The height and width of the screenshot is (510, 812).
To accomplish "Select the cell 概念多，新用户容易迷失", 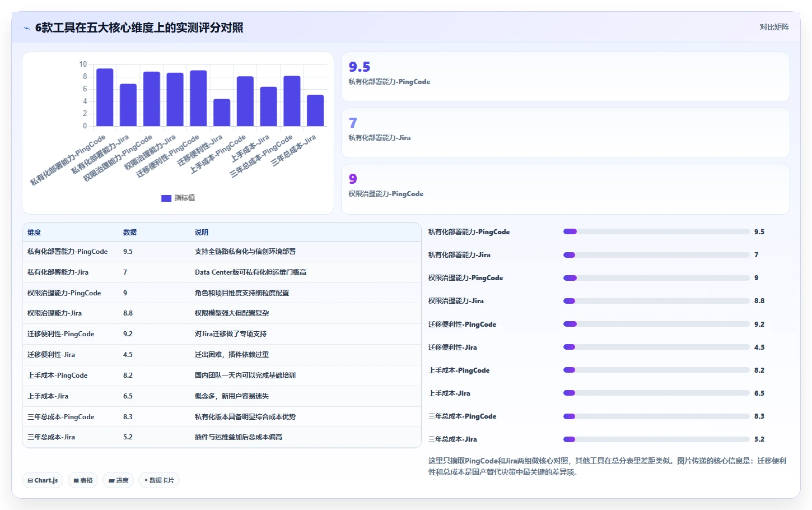I will 232,396.
